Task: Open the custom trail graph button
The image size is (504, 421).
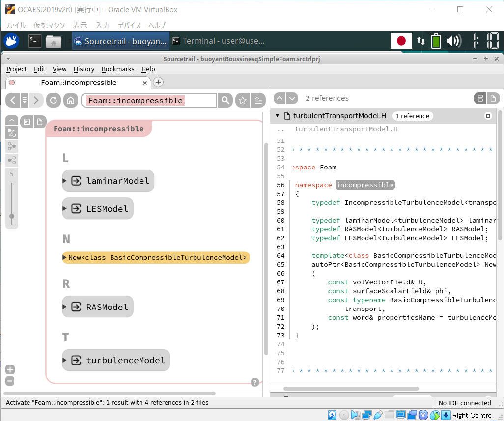Action: (x=11, y=133)
